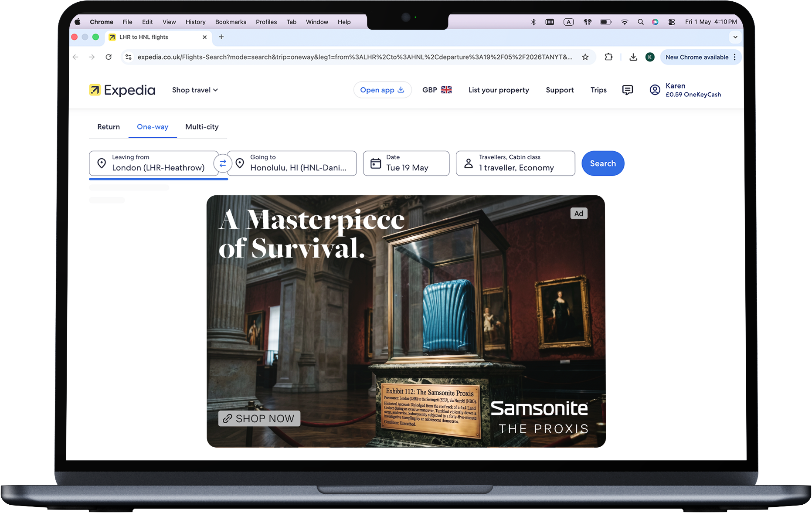Screen dimensions: 812x513
Task: Open the Siri icon in menu bar
Action: point(655,22)
